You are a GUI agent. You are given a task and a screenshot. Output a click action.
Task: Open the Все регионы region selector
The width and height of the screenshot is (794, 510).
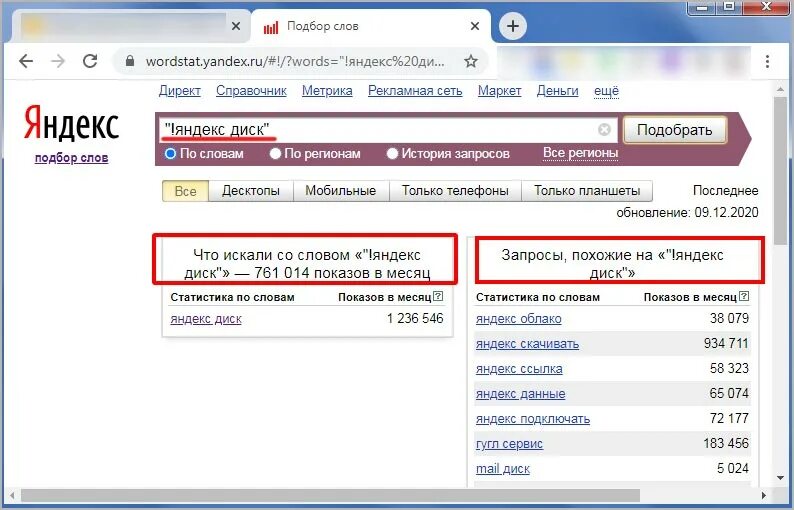pos(580,153)
